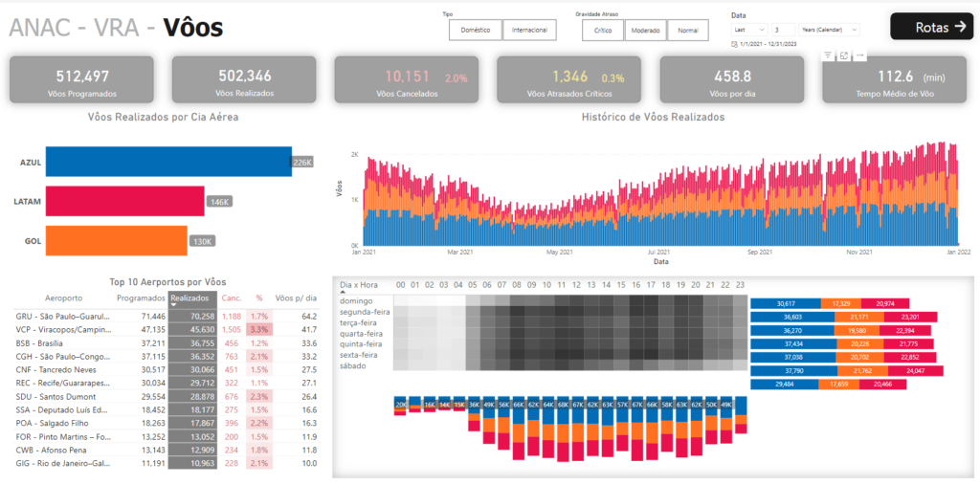
Task: Select the 112.6 Tempo Médio de Vôo card
Action: click(x=895, y=80)
